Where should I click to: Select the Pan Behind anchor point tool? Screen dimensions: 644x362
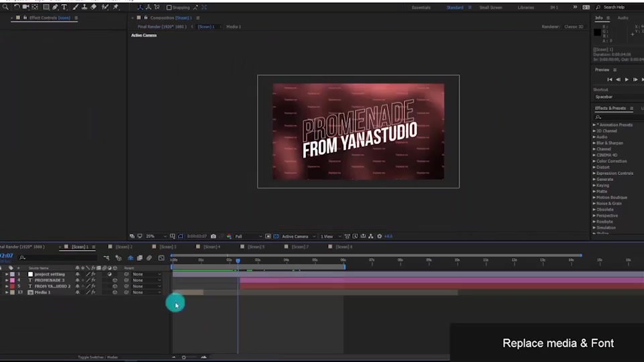tap(35, 7)
